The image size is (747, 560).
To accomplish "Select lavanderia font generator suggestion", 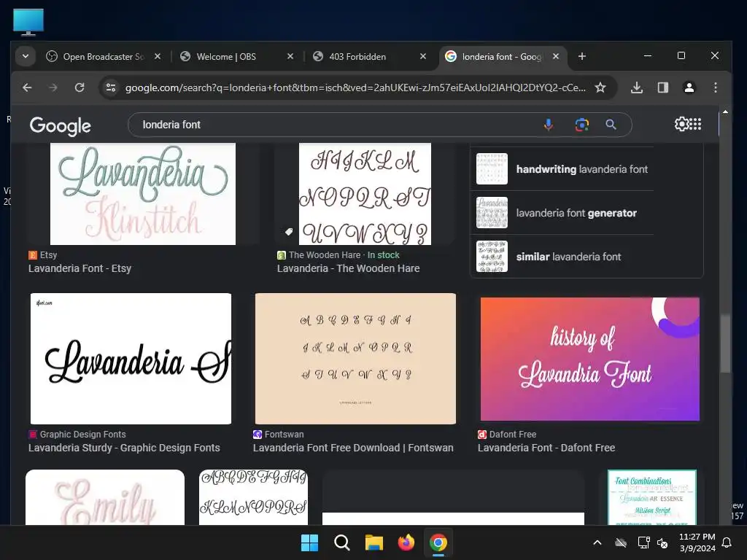I will click(x=562, y=213).
